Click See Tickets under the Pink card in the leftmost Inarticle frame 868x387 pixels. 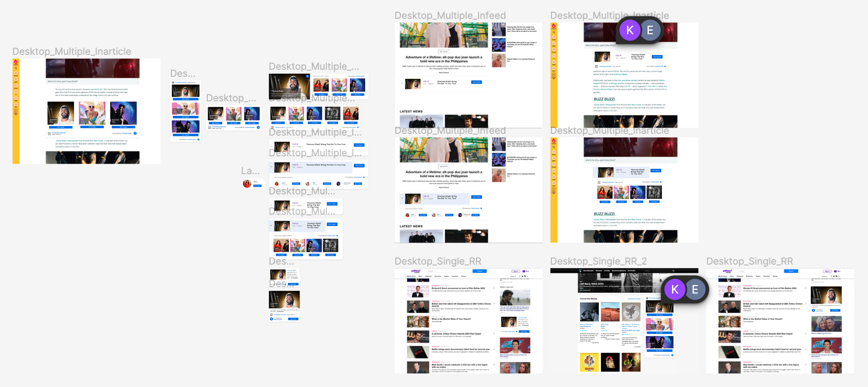[92, 127]
